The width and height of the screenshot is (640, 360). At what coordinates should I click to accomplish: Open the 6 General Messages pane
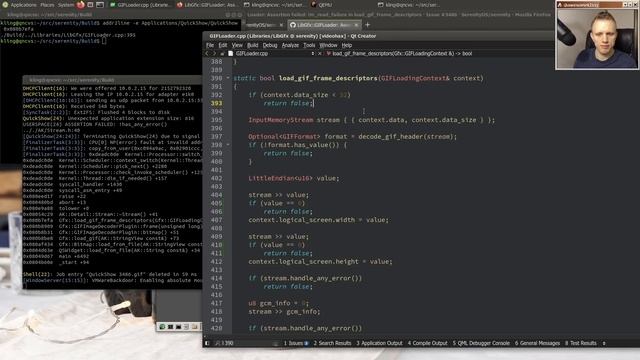(x=537, y=343)
